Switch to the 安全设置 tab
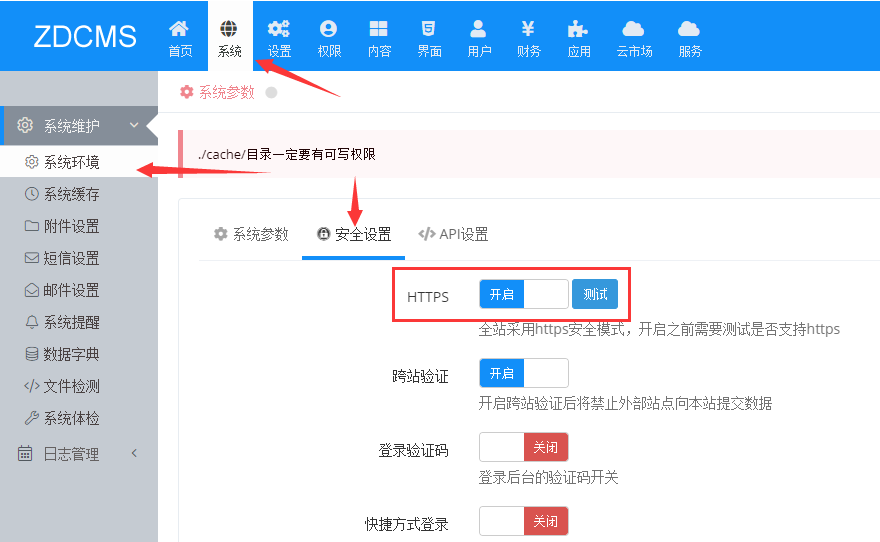The height and width of the screenshot is (542, 880). (x=354, y=234)
